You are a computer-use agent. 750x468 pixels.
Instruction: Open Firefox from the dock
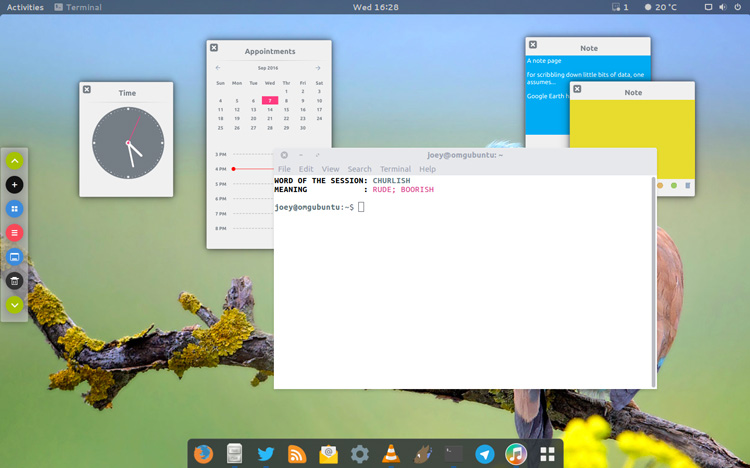coord(203,454)
